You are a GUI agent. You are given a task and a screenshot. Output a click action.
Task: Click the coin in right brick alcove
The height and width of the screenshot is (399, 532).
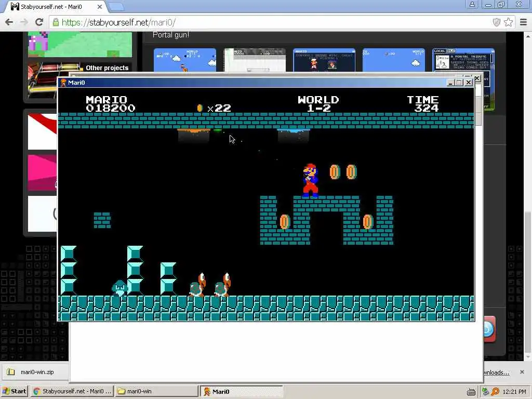[368, 222]
